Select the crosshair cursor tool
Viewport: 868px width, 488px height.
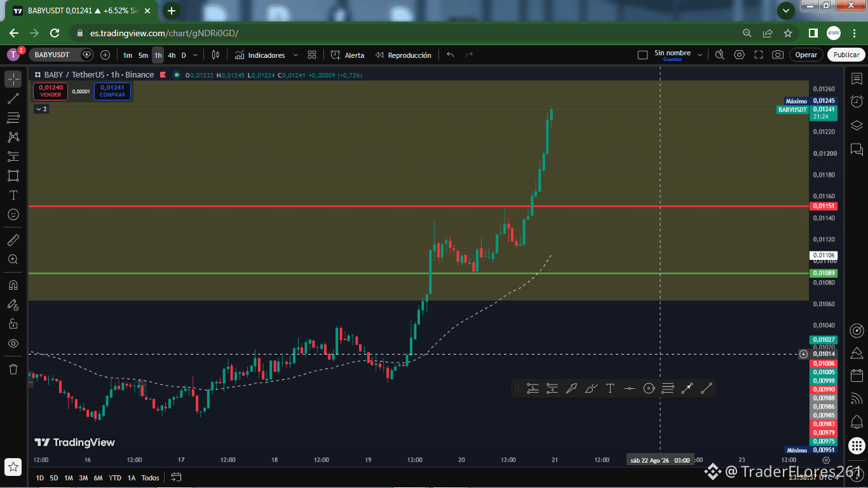click(x=13, y=79)
